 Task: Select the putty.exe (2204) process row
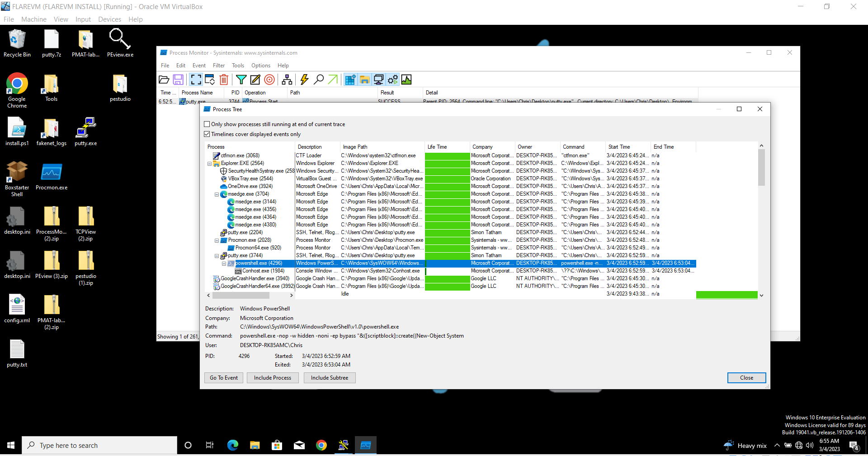click(x=450, y=233)
